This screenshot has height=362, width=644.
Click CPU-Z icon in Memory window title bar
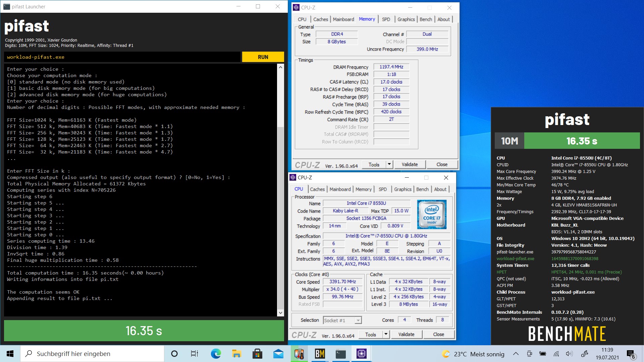296,7
